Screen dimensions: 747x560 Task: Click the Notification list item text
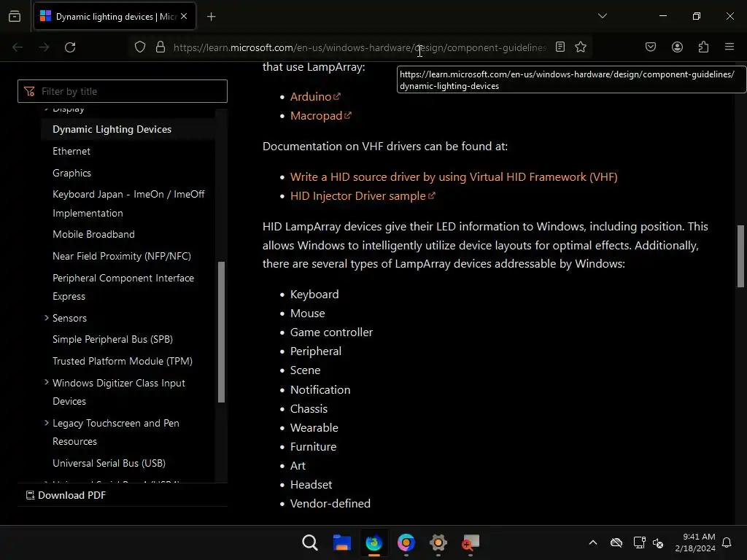click(x=320, y=390)
